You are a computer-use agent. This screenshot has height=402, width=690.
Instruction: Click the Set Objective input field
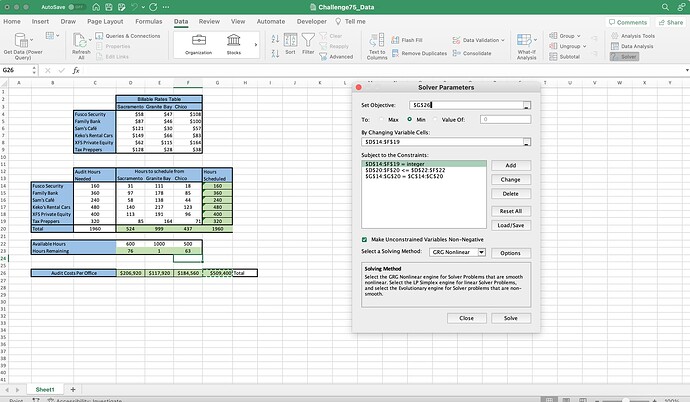click(466, 105)
